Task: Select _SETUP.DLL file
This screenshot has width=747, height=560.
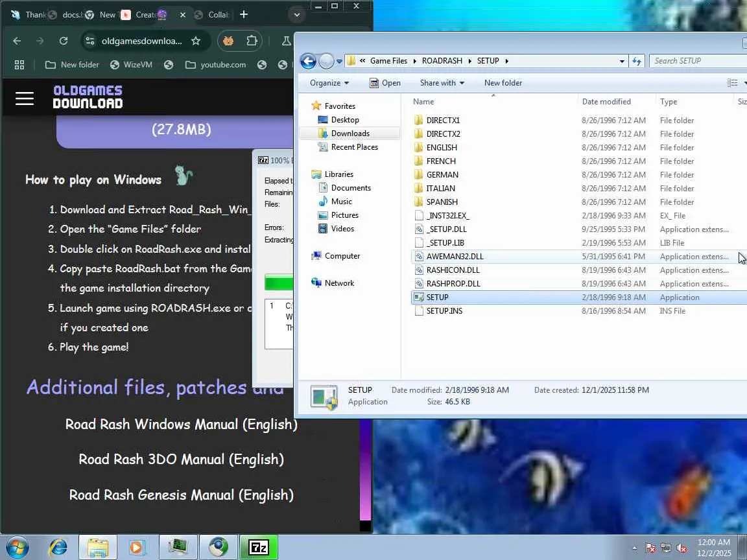Action: (446, 229)
